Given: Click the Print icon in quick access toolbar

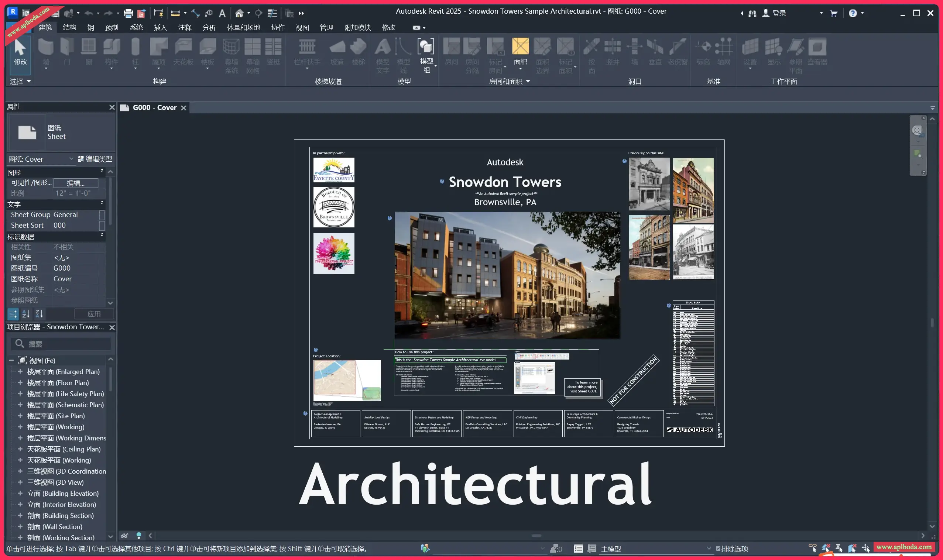Looking at the screenshot, I should coord(128,13).
